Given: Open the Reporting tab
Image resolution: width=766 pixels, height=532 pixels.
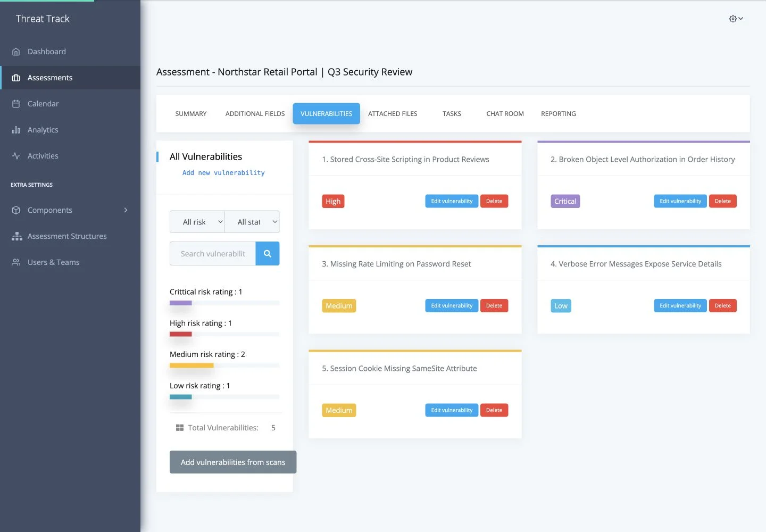Looking at the screenshot, I should [x=559, y=114].
